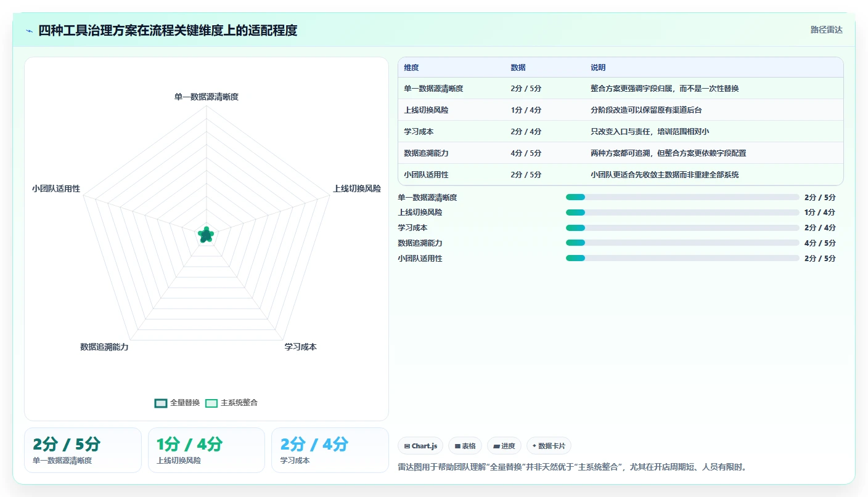Screen dimensions: 868x497
Task: Open the 学习成本 card showing 2分 / 4分
Action: (330, 450)
